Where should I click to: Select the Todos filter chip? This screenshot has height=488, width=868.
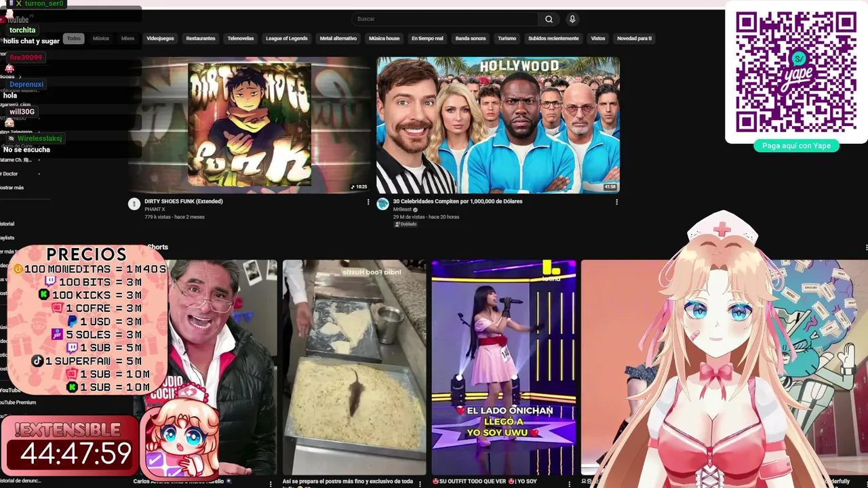[74, 39]
